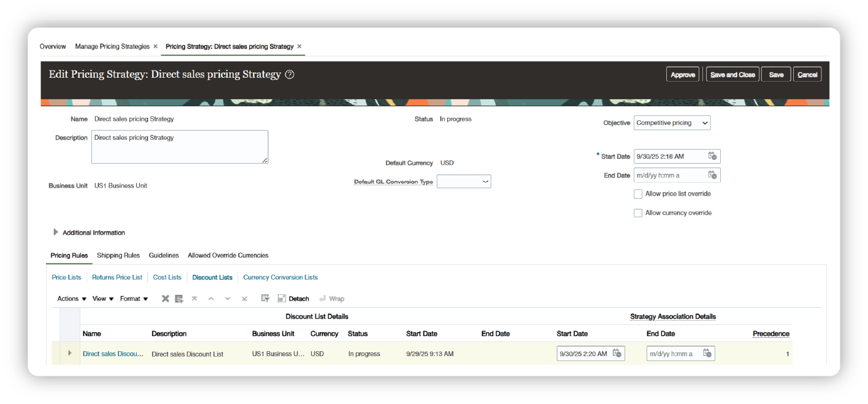Click the move up arrow icon

pyautogui.click(x=212, y=299)
